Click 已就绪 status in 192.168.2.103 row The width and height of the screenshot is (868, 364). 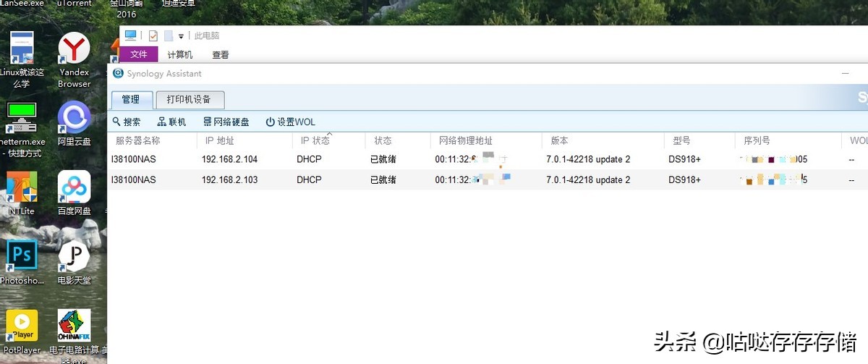[383, 179]
